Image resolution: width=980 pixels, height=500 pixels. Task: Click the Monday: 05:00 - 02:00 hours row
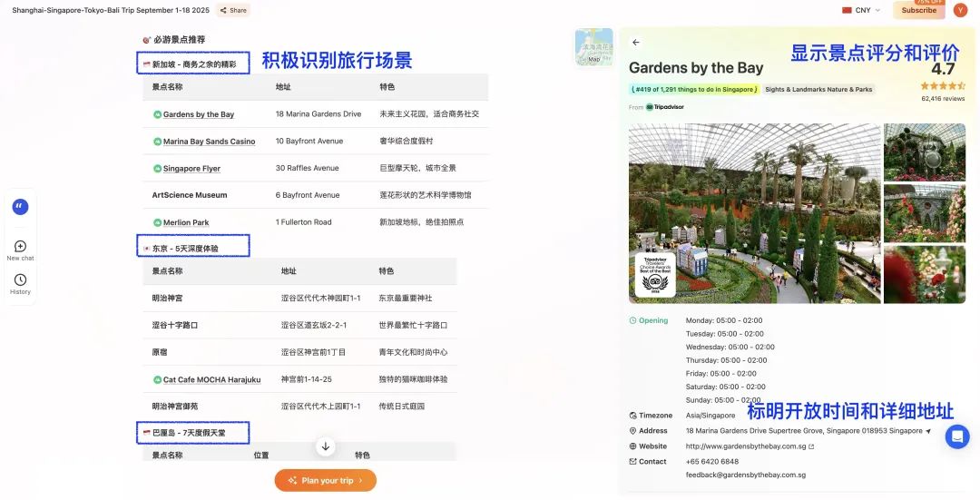(x=724, y=320)
